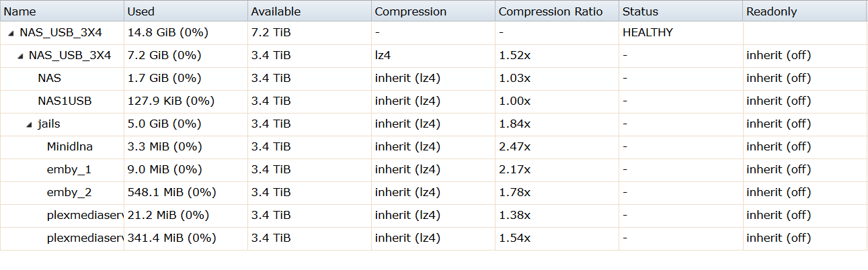Click the Available column header

click(x=276, y=11)
